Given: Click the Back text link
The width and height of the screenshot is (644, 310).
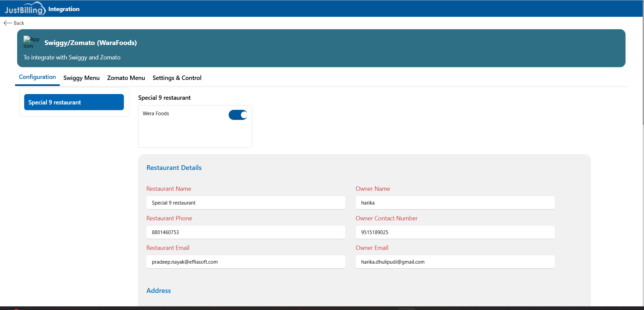Looking at the screenshot, I should pyautogui.click(x=19, y=23).
